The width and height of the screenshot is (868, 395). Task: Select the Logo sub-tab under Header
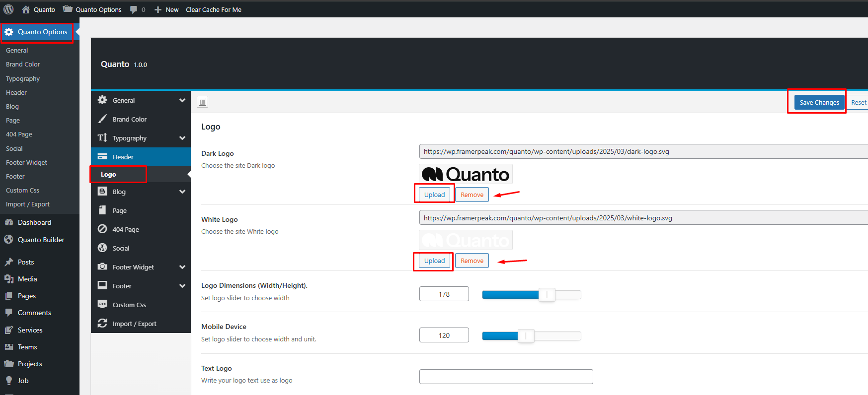108,175
